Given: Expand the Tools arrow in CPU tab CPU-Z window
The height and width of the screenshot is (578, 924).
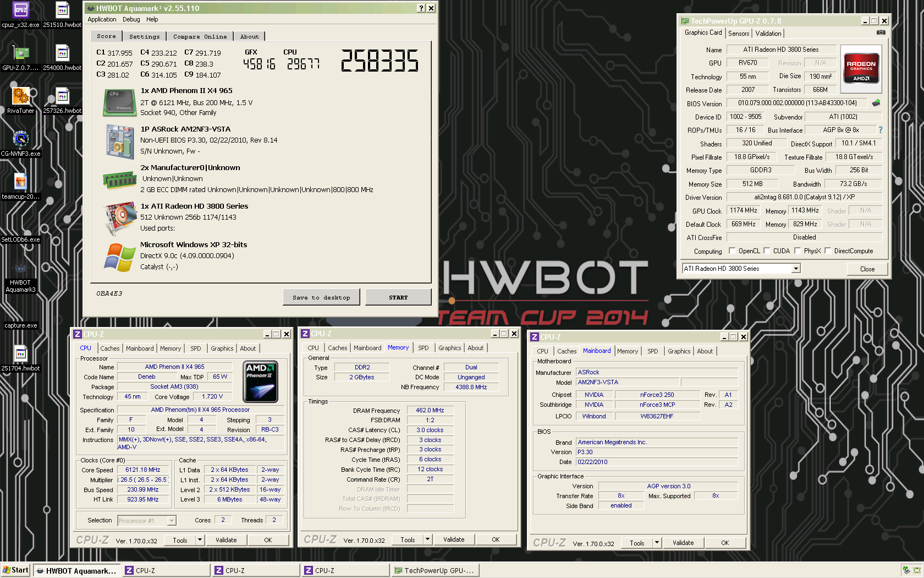Looking at the screenshot, I should point(200,540).
